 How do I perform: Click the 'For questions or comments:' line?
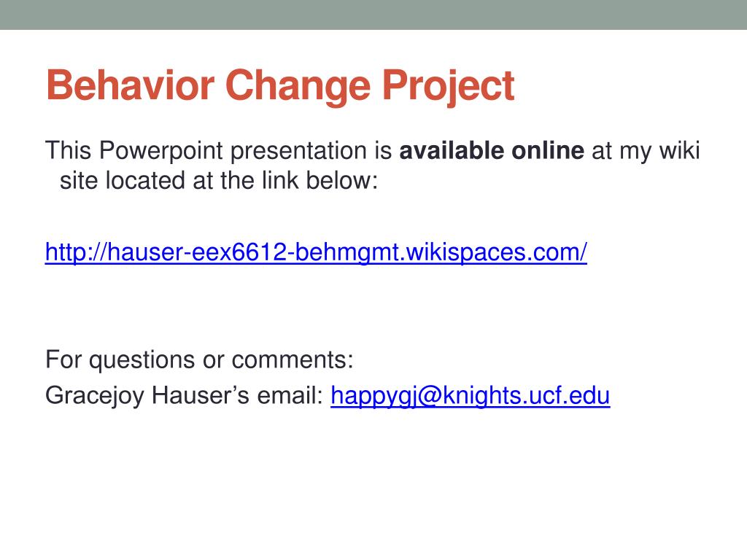(x=200, y=359)
